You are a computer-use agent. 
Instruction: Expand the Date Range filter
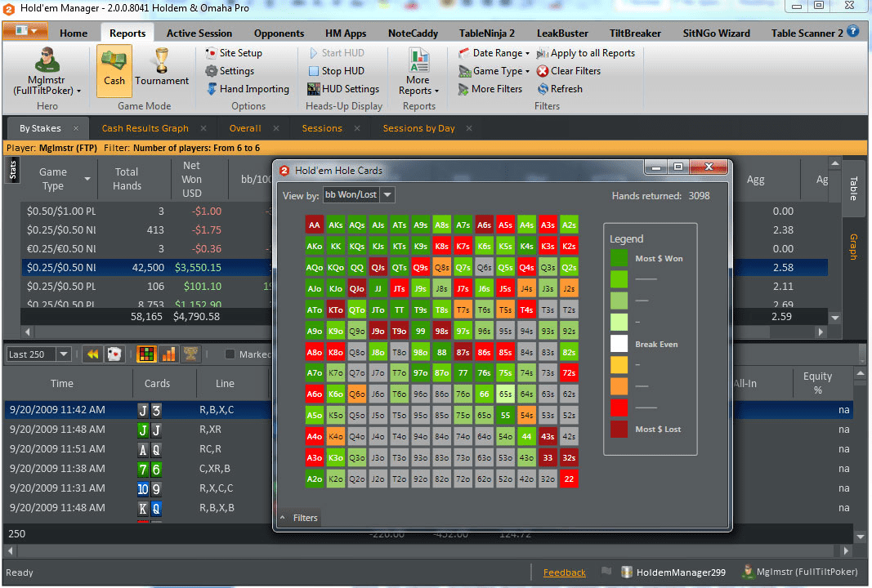(x=494, y=53)
